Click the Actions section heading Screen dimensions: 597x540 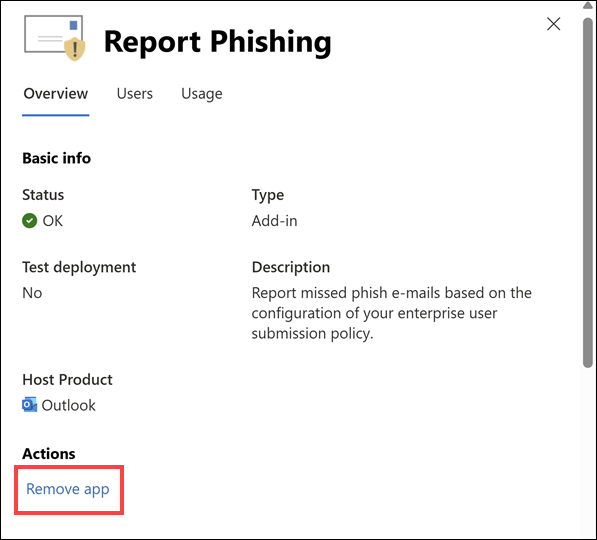tap(49, 454)
